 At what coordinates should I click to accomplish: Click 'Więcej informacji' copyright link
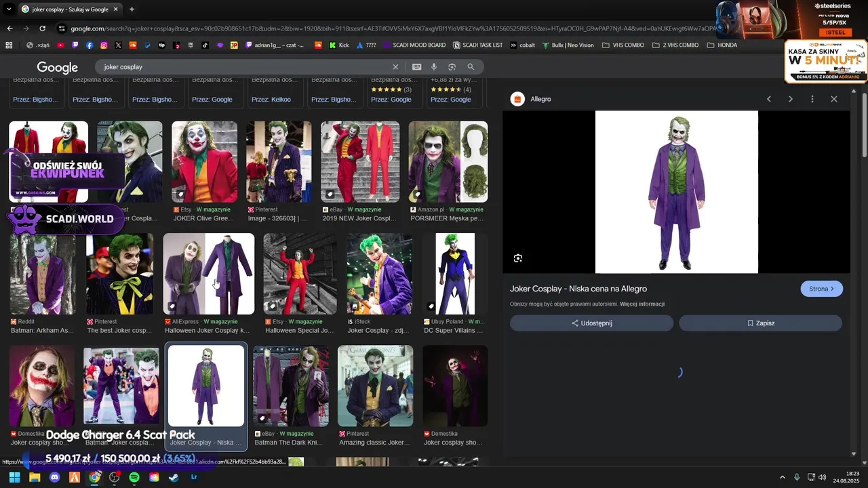642,304
